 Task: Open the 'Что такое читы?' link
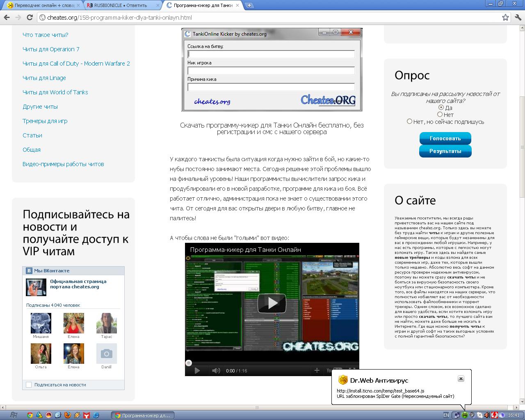point(46,35)
